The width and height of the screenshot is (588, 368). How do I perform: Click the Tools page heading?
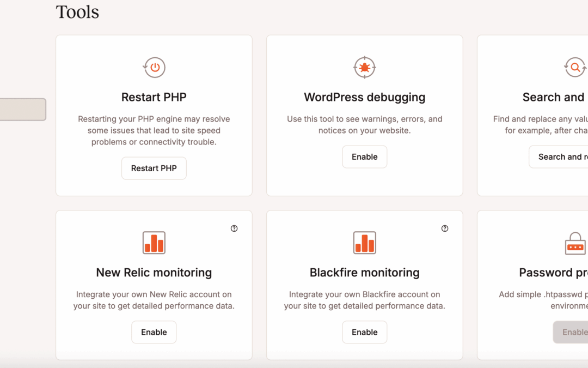pyautogui.click(x=77, y=12)
